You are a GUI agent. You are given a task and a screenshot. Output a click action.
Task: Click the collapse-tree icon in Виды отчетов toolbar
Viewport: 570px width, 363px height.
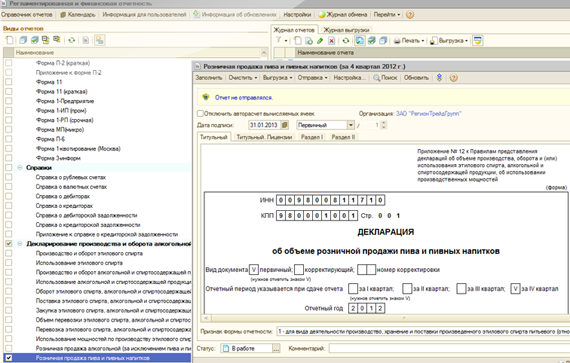57,40
